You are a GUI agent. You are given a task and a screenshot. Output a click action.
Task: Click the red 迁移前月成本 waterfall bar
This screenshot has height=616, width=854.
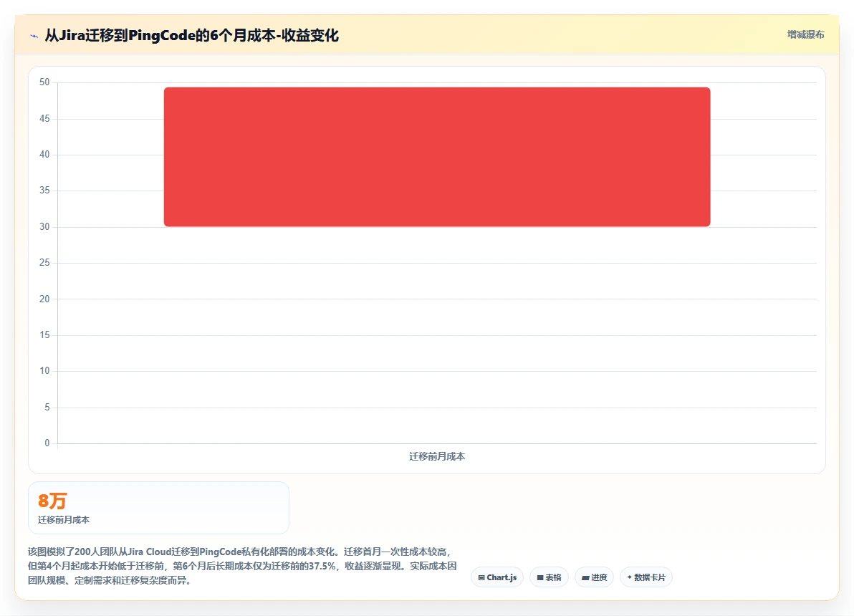[437, 157]
